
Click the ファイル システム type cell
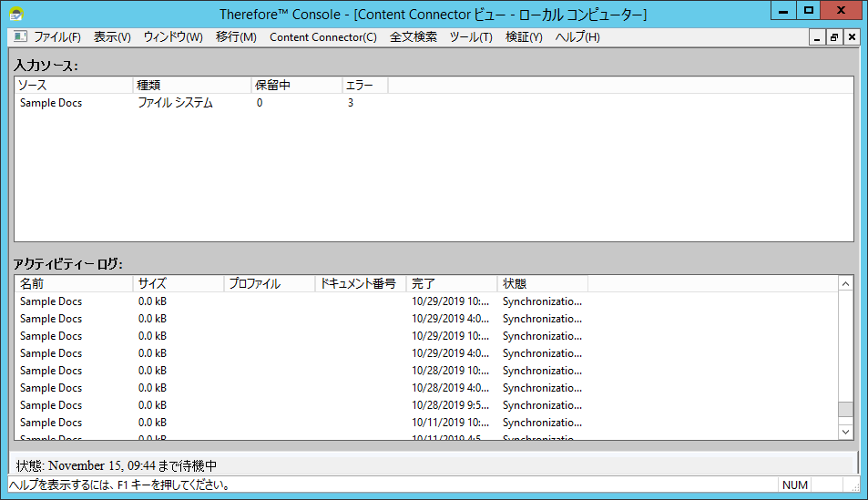coord(175,103)
